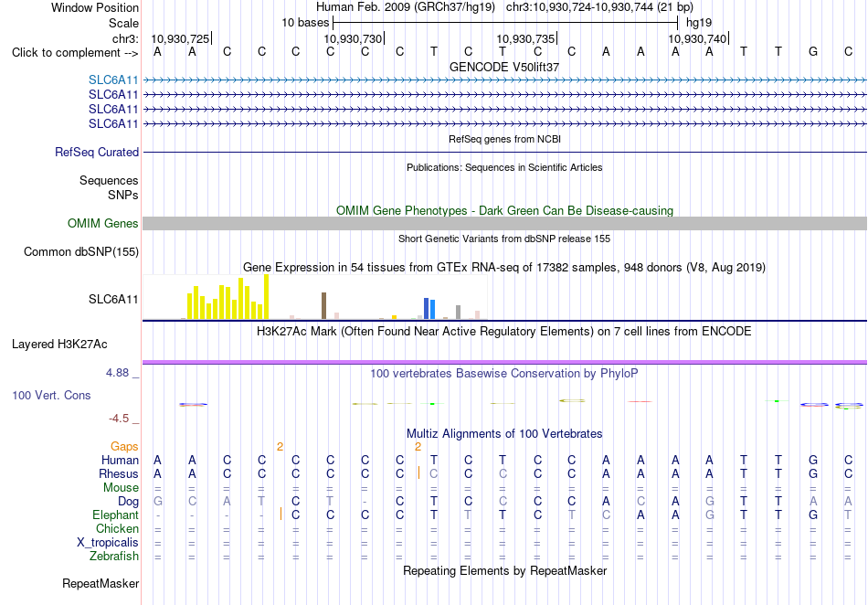Click 'Repeating Elements by RepeatMasker' title

coord(505,570)
